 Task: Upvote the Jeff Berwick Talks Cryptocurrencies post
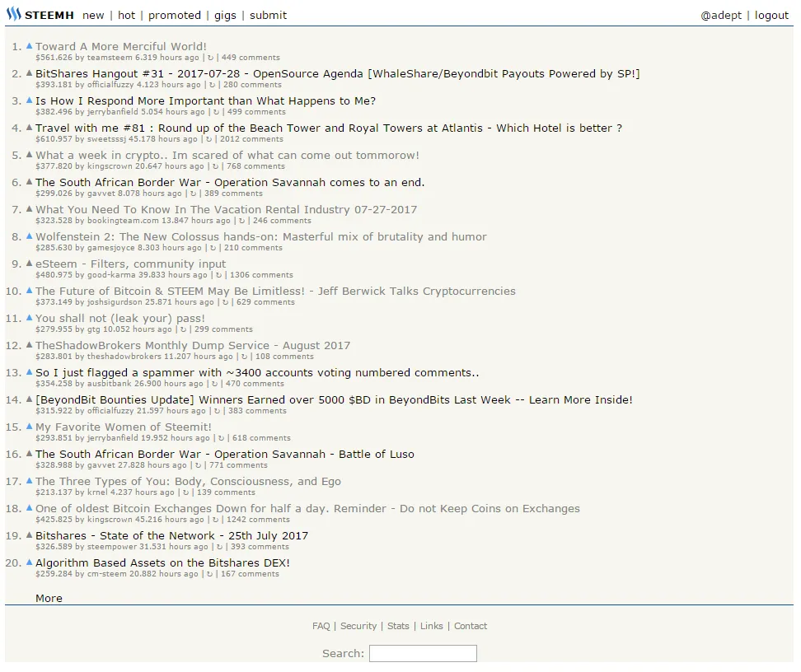coord(29,290)
